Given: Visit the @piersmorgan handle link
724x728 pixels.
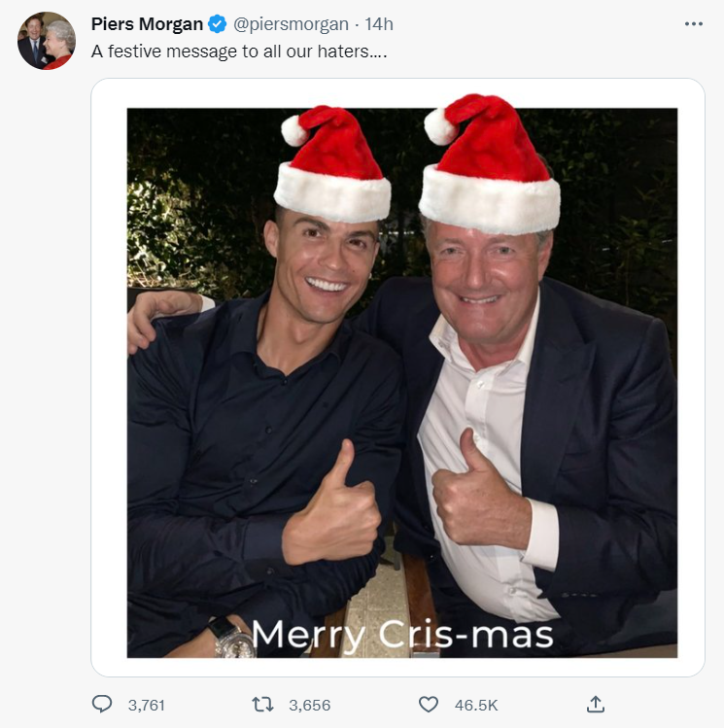Looking at the screenshot, I should pyautogui.click(x=291, y=24).
